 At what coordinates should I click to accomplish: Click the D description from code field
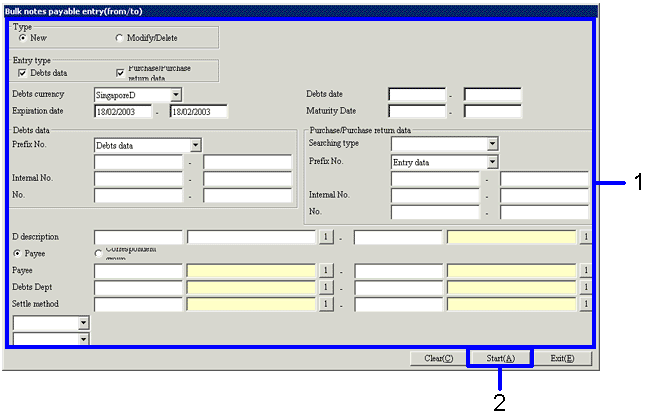tap(138, 237)
